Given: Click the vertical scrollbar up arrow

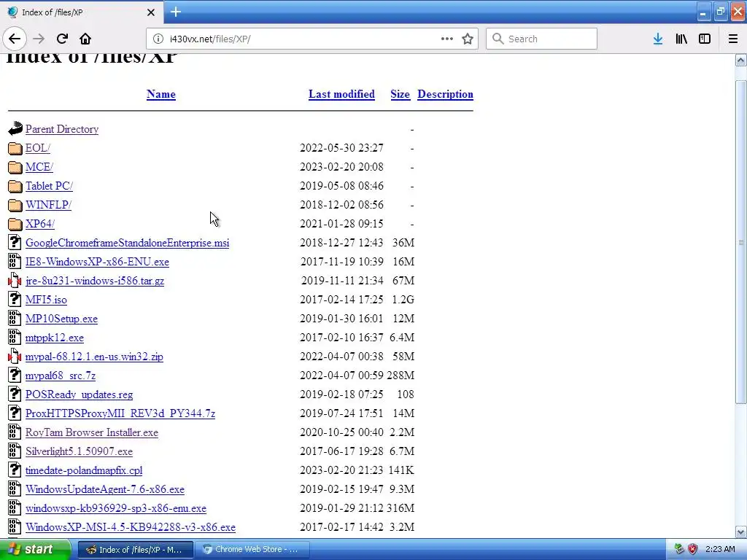Looking at the screenshot, I should [740, 60].
